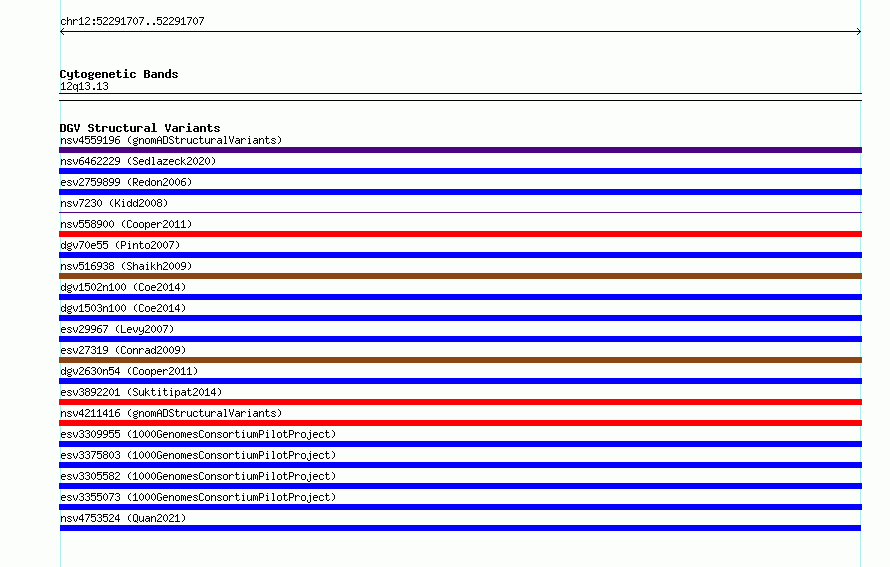
Task: Open variant esv27319 (Conrad2009) label
Action: click(x=123, y=350)
